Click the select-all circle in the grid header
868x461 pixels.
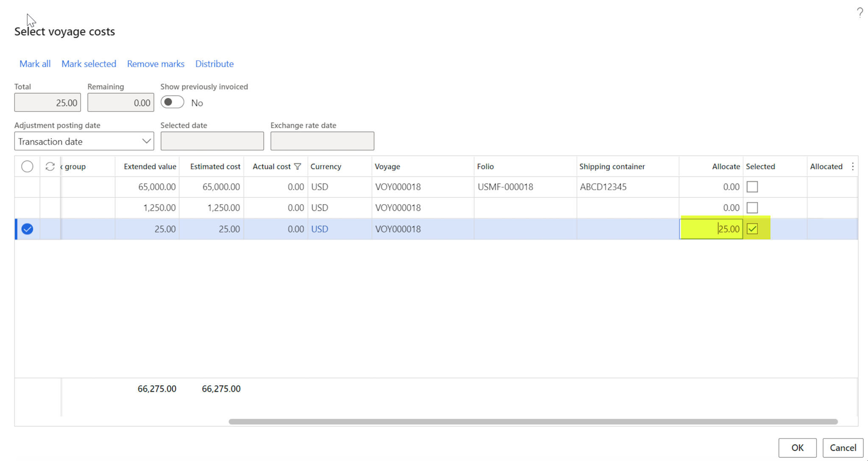click(27, 166)
